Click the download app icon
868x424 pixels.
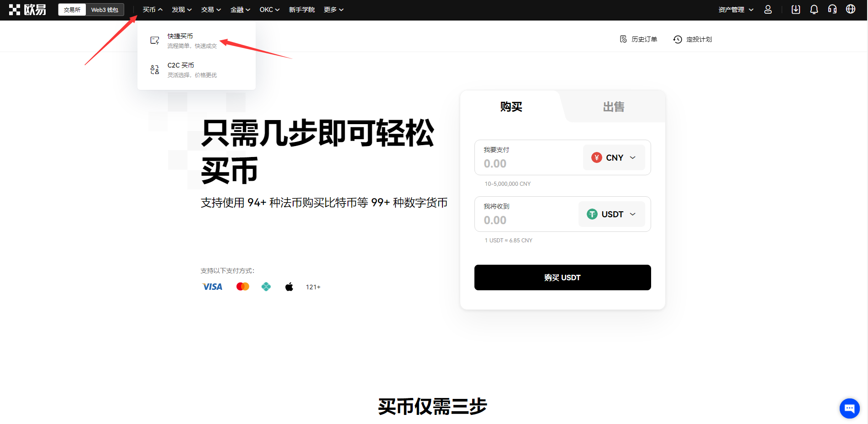tap(796, 10)
